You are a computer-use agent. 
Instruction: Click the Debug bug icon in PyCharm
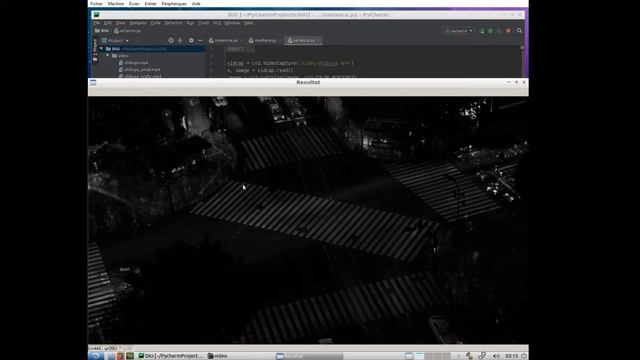[x=491, y=31]
